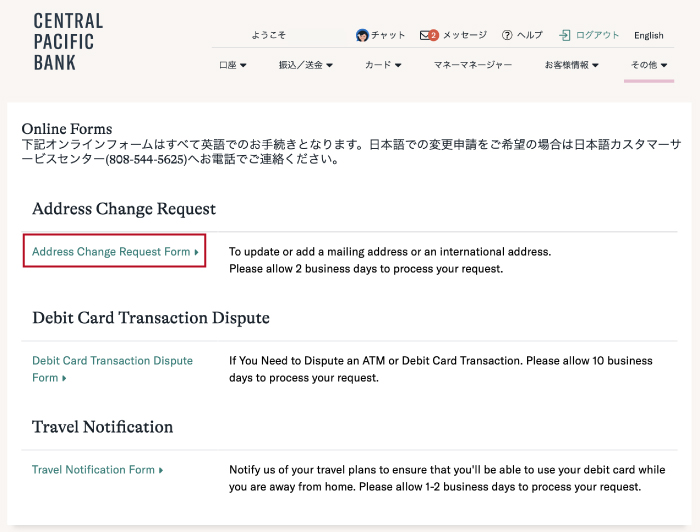Open the Address Change Request Form link

(114, 252)
